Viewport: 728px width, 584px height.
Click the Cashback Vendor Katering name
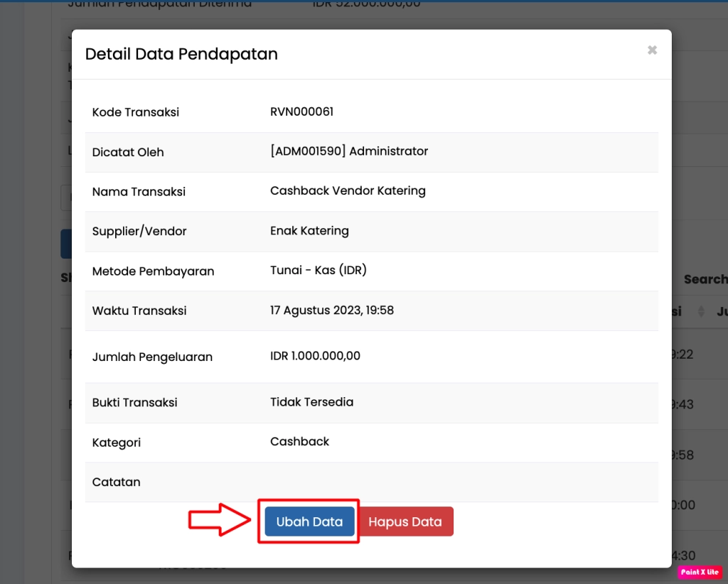(348, 191)
